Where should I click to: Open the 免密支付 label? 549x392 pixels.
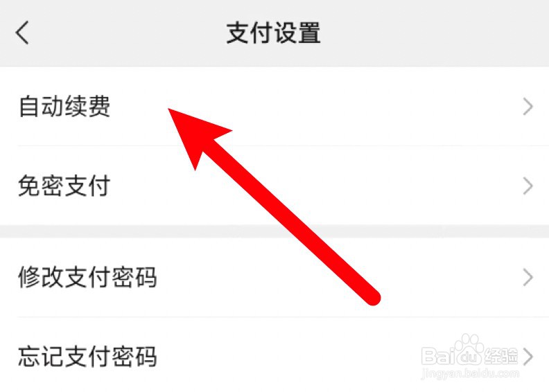(64, 186)
